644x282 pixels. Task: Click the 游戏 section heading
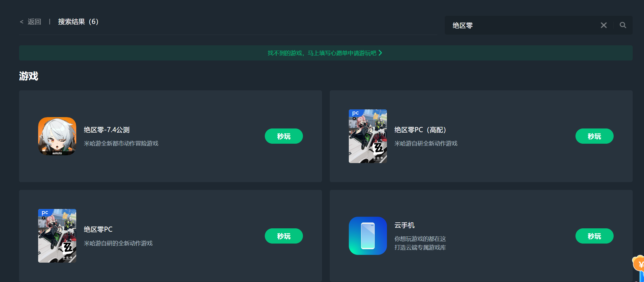29,76
